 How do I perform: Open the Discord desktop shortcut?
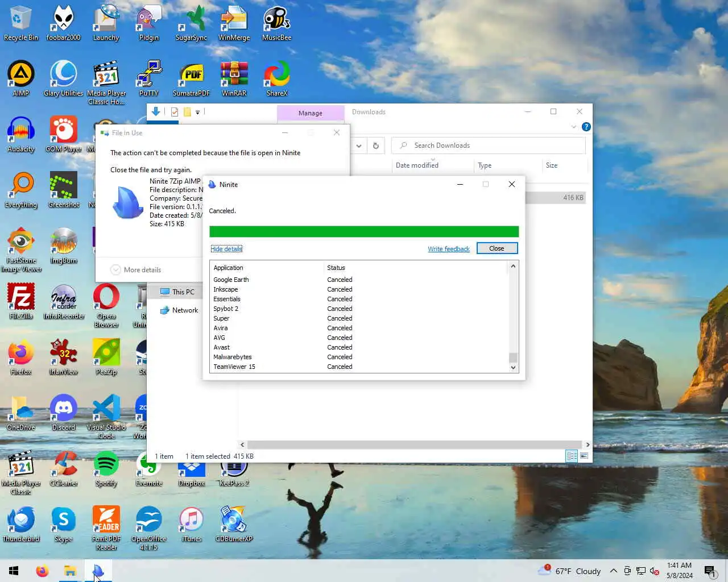[63, 413]
